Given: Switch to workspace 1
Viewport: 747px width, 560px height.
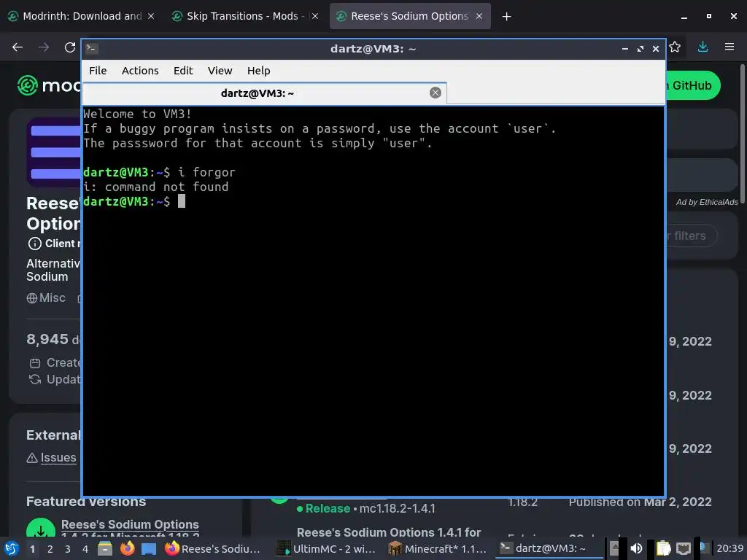Looking at the screenshot, I should [x=32, y=549].
